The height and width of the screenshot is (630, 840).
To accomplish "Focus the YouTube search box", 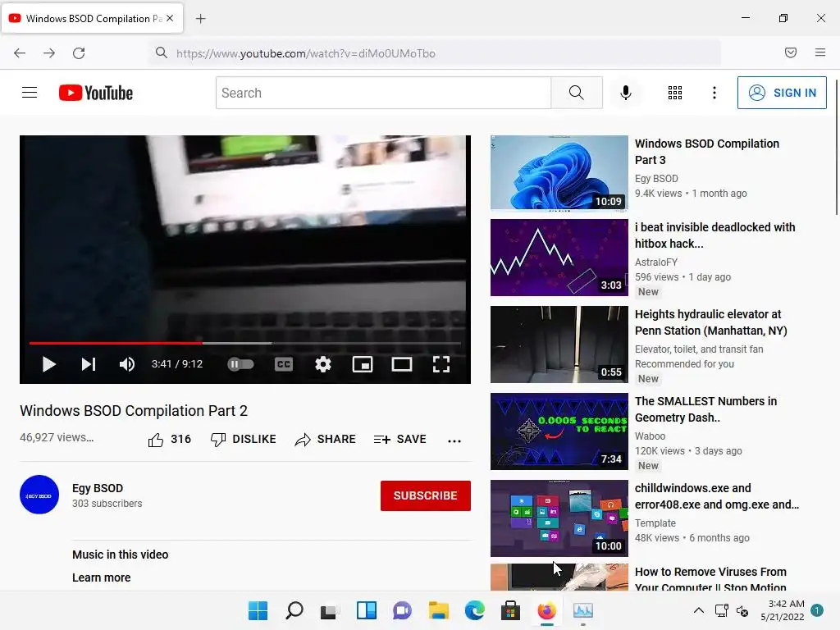I will (x=384, y=93).
